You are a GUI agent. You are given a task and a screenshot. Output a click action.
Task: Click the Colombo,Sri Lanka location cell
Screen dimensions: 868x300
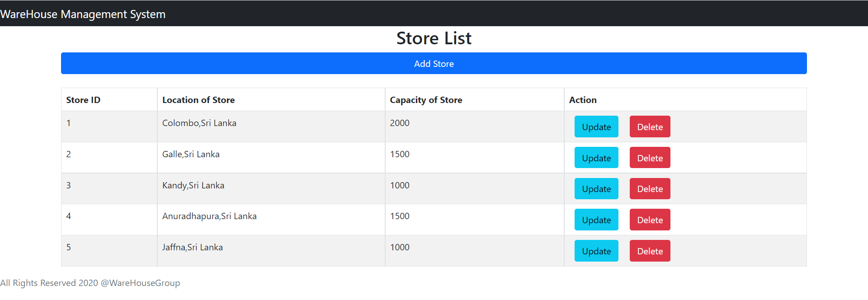[271, 127]
